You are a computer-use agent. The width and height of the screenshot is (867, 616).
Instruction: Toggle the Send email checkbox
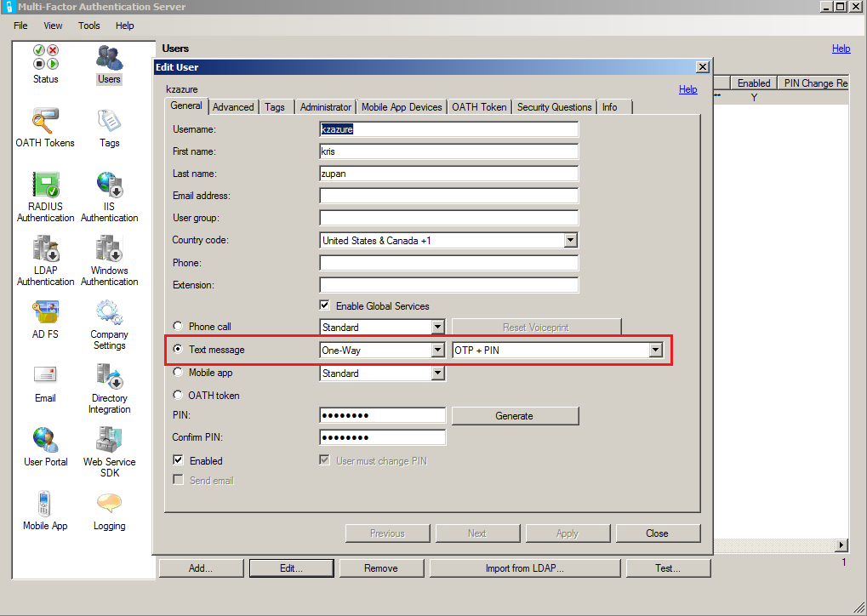tap(178, 480)
